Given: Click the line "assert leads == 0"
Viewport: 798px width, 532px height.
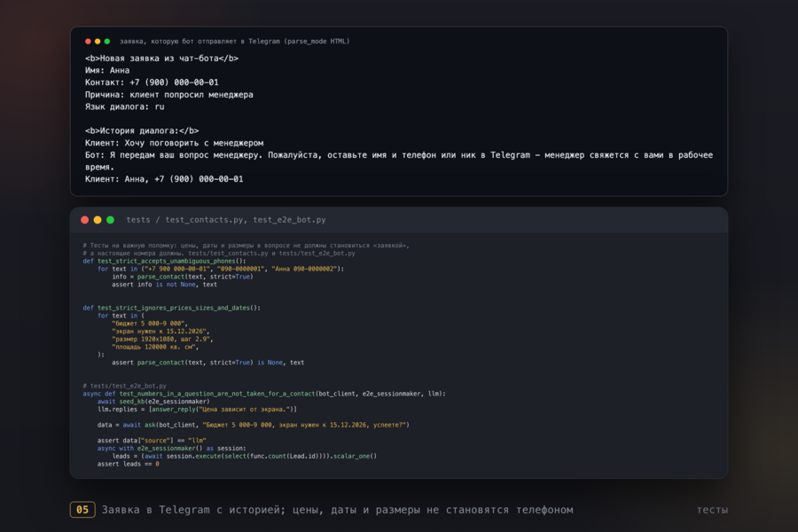Looking at the screenshot, I should click(x=129, y=465).
